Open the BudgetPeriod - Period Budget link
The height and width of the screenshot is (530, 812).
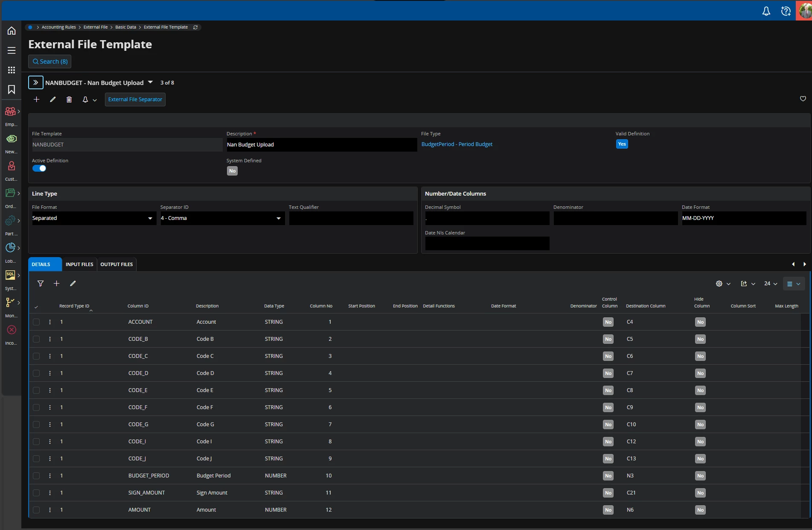[457, 144]
